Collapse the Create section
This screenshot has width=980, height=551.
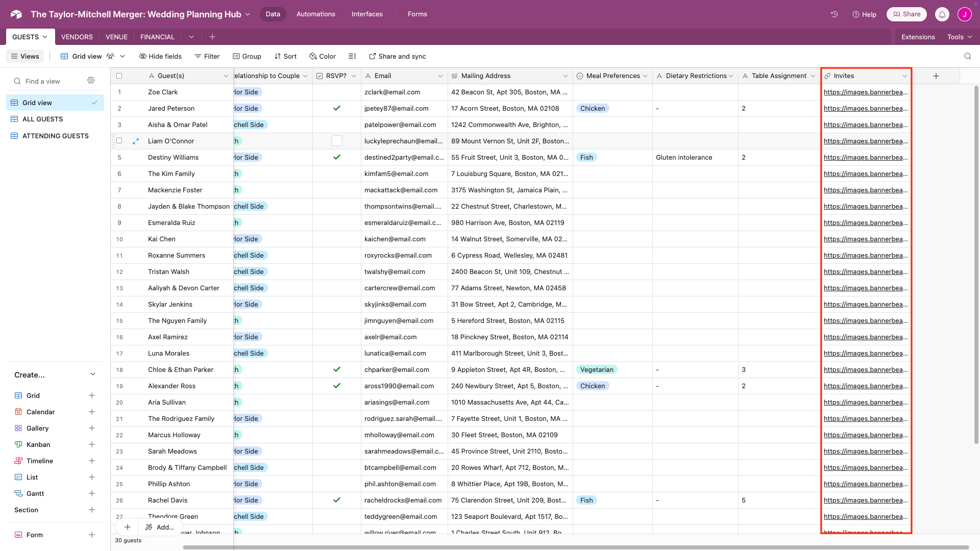pos(93,374)
